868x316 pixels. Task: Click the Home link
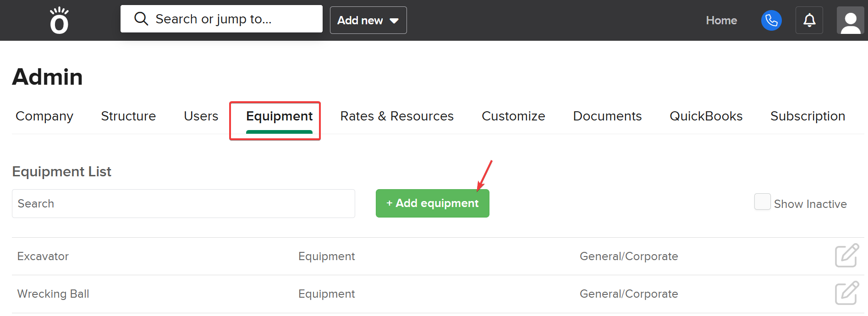click(x=721, y=21)
